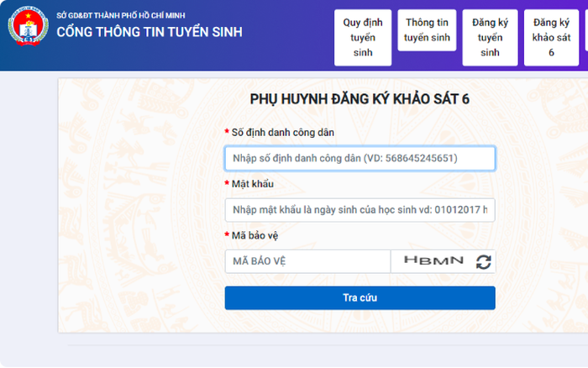Click the HBMN captcha image
Screen dimensions: 588x368
[433, 260]
